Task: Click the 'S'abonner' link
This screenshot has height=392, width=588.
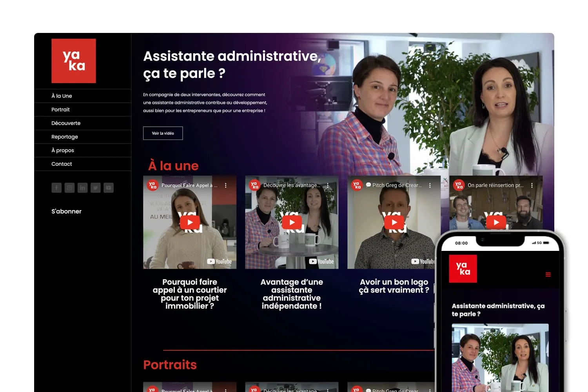Action: tap(67, 211)
